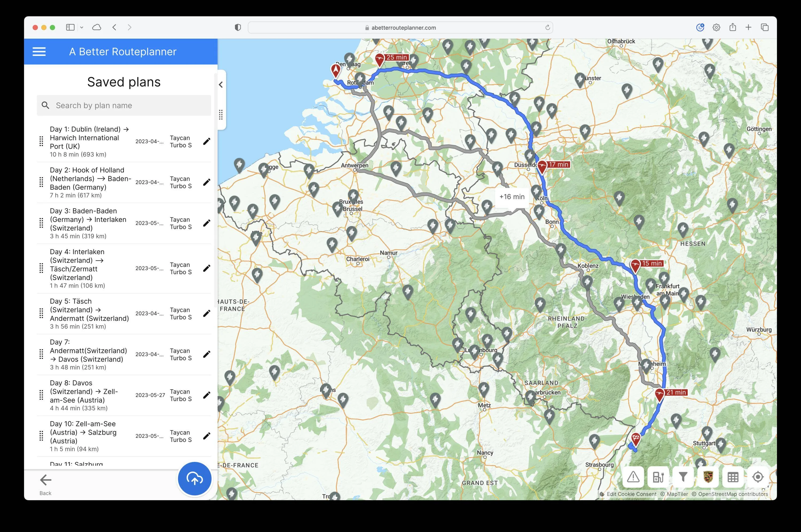Open Safari sidebar dropdown arrow
This screenshot has height=532, width=801.
coord(81,27)
